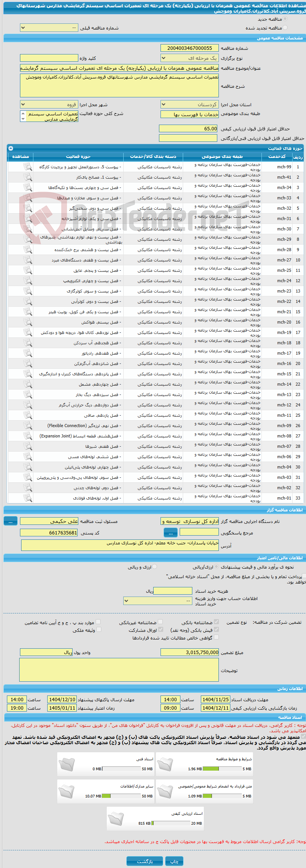This screenshot has height=868, width=306.
Task: View details of row mch-23
Action: [x=28, y=291]
